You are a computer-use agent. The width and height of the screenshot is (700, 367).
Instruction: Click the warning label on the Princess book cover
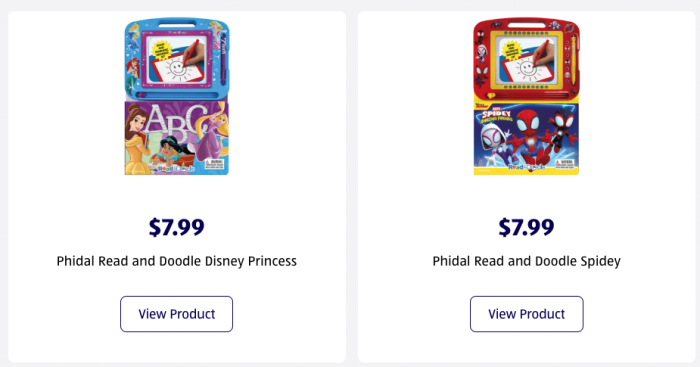click(x=213, y=164)
